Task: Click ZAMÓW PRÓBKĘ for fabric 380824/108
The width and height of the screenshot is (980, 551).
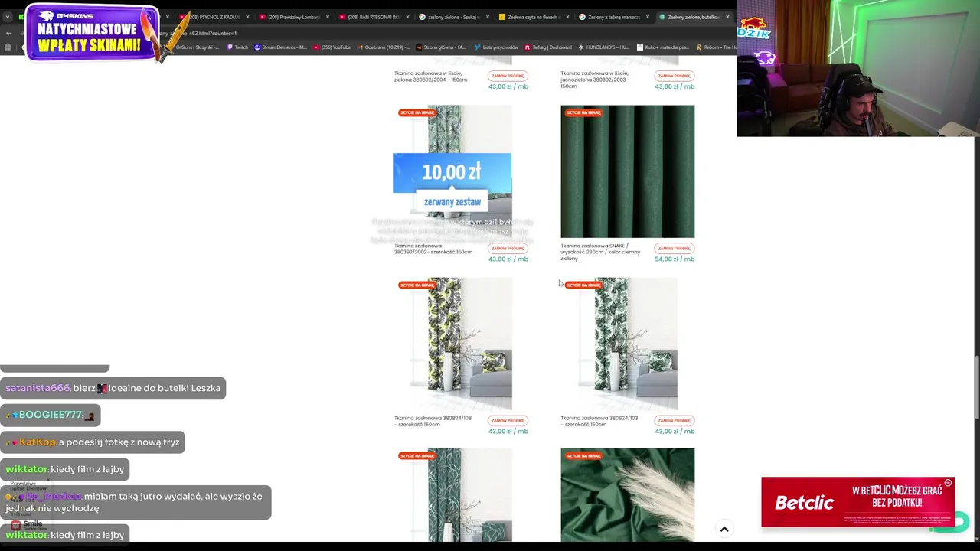Action: [x=508, y=420]
